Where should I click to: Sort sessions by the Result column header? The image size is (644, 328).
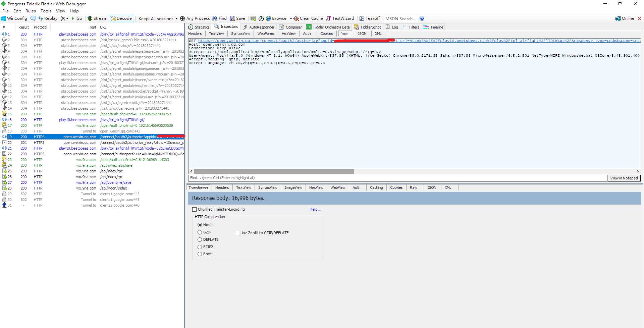[23, 27]
